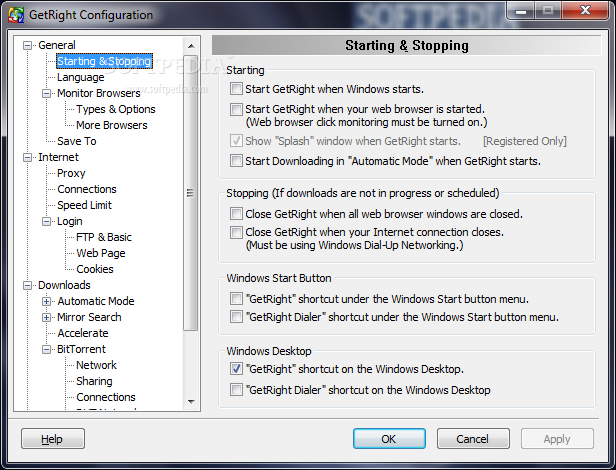Expand the Mirror Search node

click(46, 317)
